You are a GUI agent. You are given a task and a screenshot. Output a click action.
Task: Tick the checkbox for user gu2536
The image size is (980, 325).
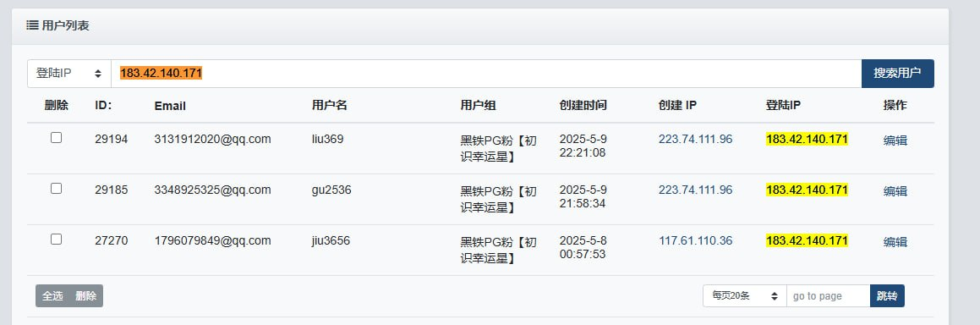[57, 188]
